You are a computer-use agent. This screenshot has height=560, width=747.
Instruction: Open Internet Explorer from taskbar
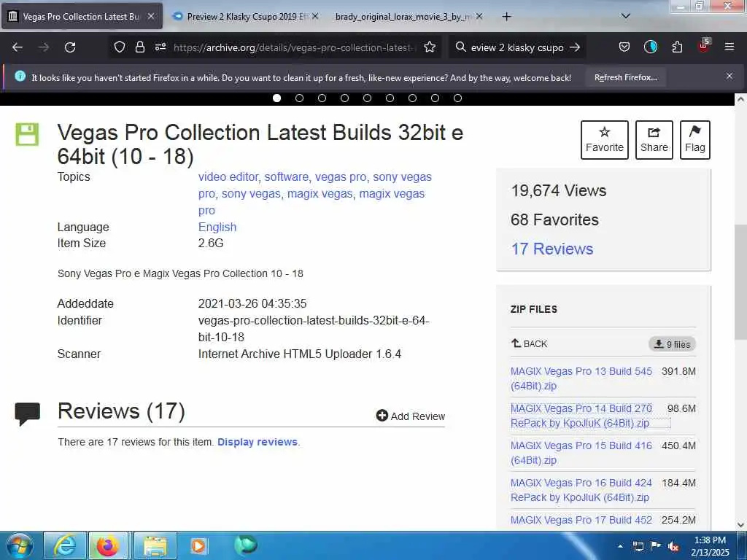pyautogui.click(x=65, y=545)
